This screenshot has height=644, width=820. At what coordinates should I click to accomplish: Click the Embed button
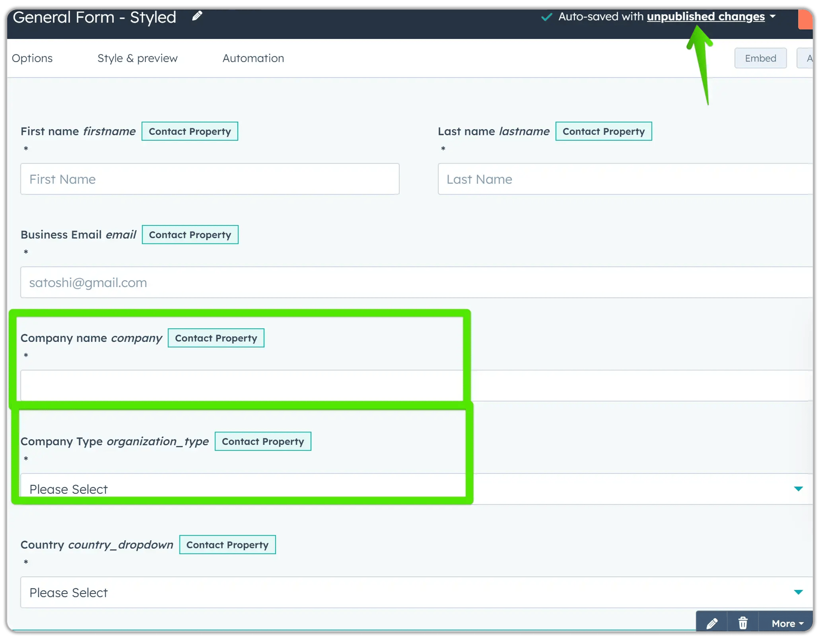760,58
